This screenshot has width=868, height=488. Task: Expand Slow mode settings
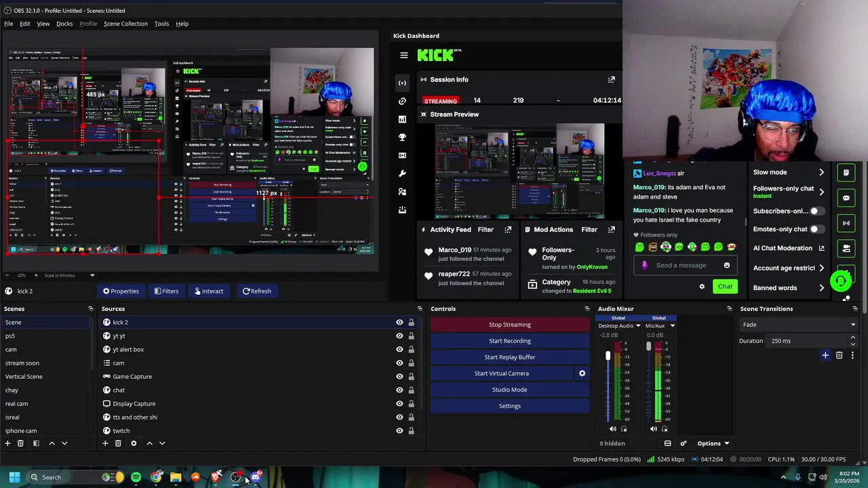pyautogui.click(x=822, y=172)
